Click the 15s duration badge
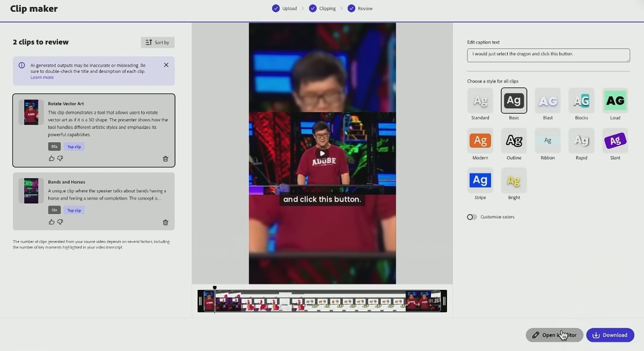This screenshot has width=644, height=351. pyautogui.click(x=54, y=210)
